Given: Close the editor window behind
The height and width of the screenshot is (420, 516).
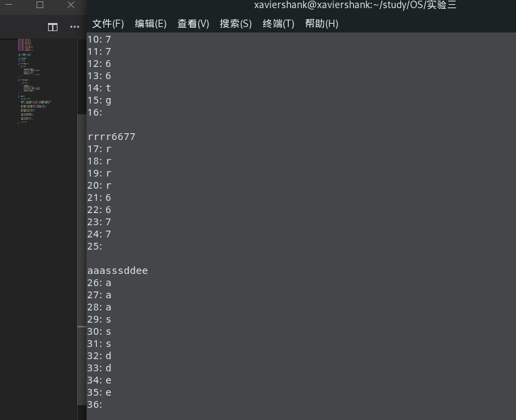Looking at the screenshot, I should click(71, 5).
